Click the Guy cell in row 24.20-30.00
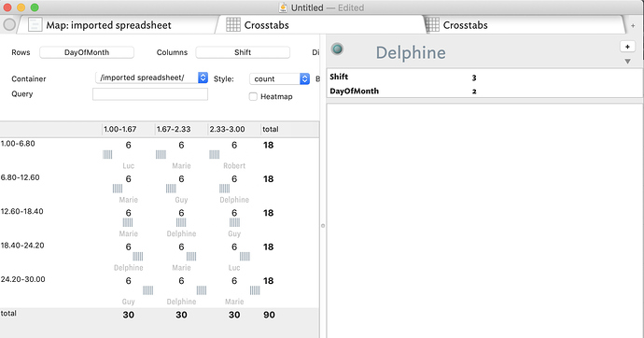The width and height of the screenshot is (644, 338). 128,302
